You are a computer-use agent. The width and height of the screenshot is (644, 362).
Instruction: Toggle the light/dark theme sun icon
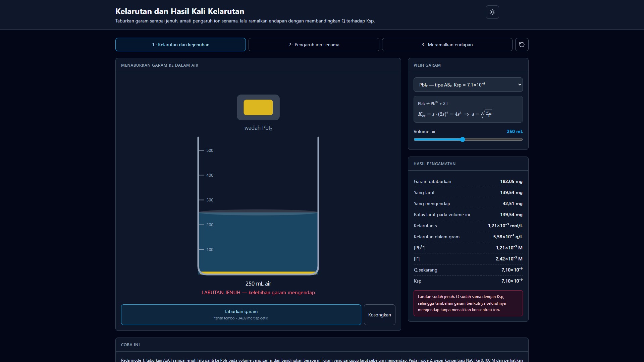click(492, 12)
